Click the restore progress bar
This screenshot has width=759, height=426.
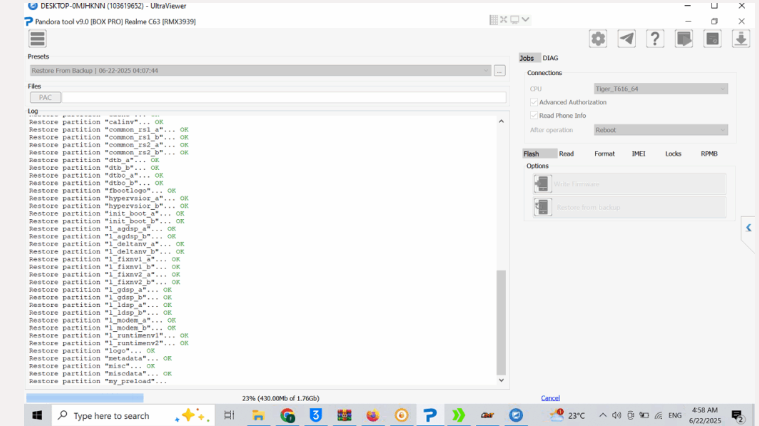(85, 398)
